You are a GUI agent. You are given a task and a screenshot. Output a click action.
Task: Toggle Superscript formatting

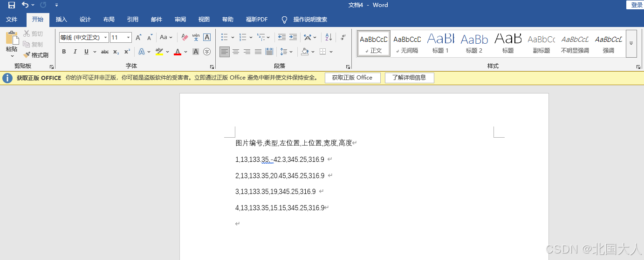pos(127,52)
